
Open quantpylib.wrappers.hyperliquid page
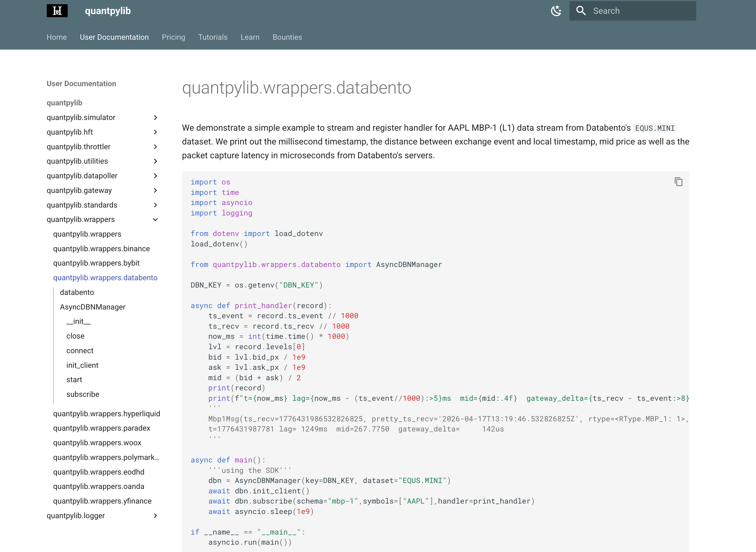(x=106, y=414)
